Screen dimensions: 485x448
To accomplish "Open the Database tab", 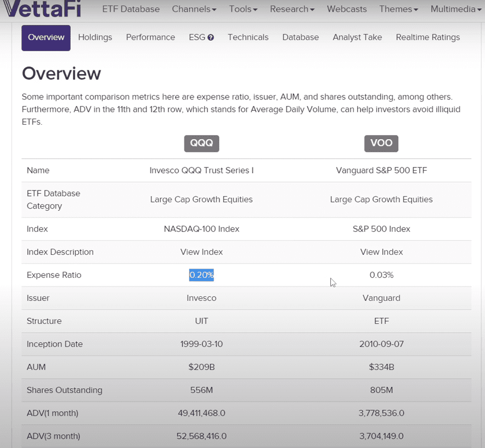I will pos(300,37).
